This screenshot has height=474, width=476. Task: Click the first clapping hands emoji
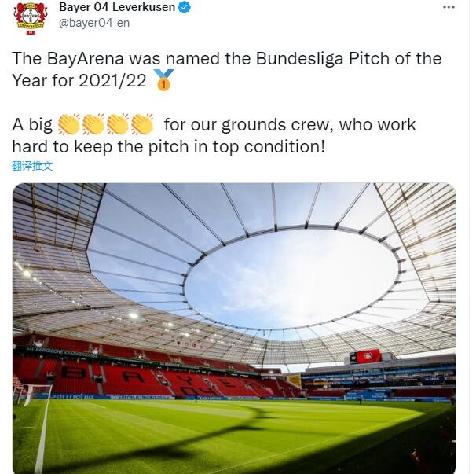click(69, 124)
